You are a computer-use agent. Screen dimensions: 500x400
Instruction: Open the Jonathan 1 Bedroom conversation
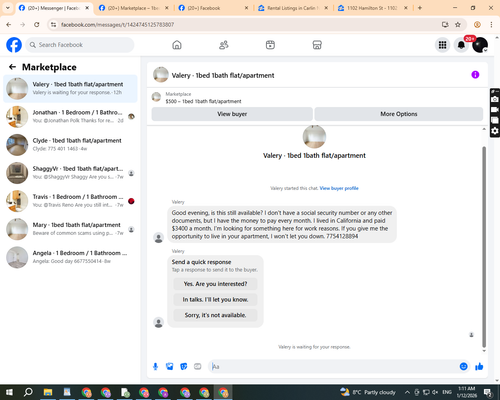[x=70, y=117]
